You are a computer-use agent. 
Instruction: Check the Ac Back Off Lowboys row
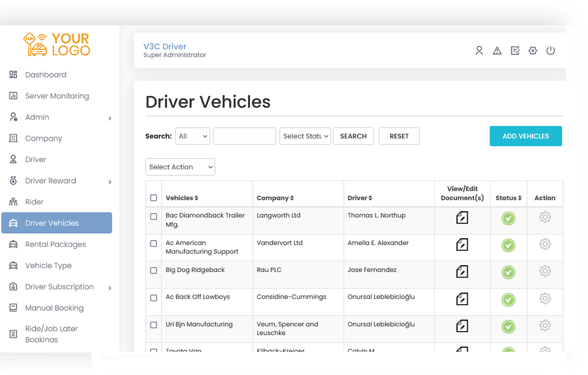(x=153, y=298)
